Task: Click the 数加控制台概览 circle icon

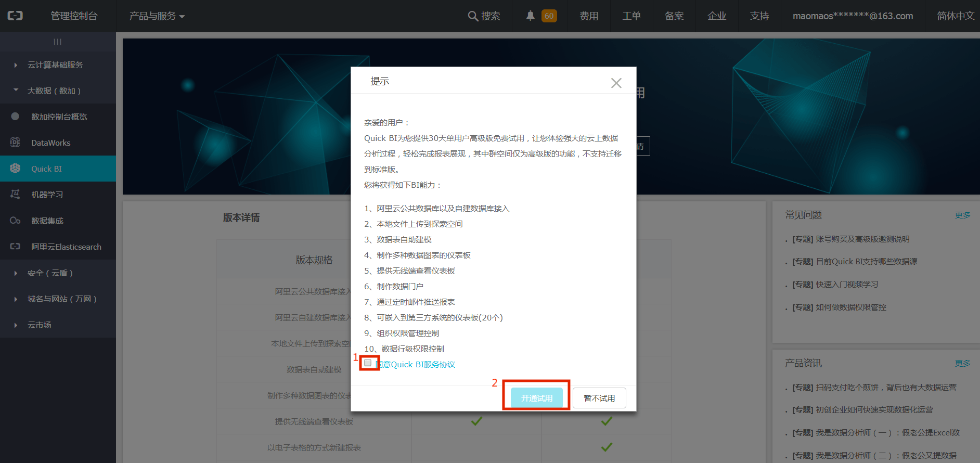Action: (15, 117)
